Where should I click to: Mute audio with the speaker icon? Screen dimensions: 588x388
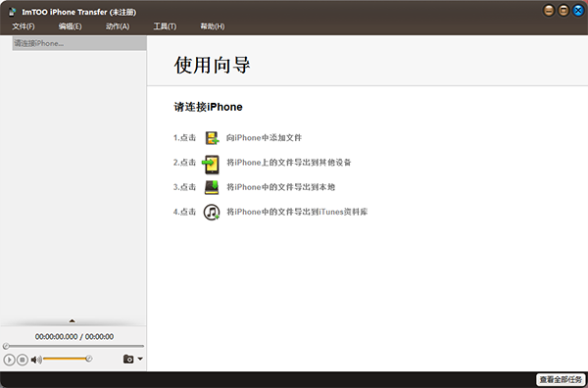[x=36, y=360]
